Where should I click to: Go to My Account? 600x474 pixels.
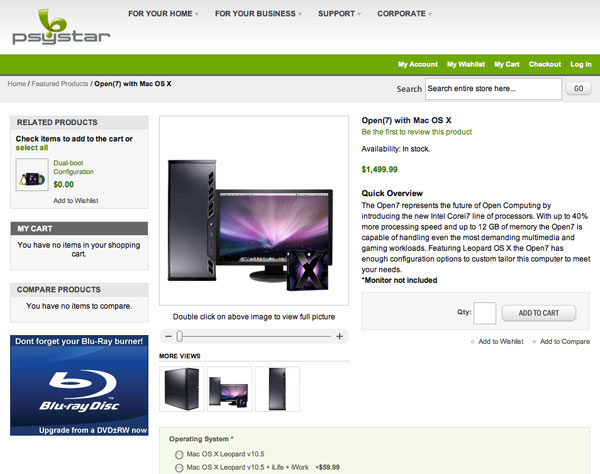click(417, 64)
